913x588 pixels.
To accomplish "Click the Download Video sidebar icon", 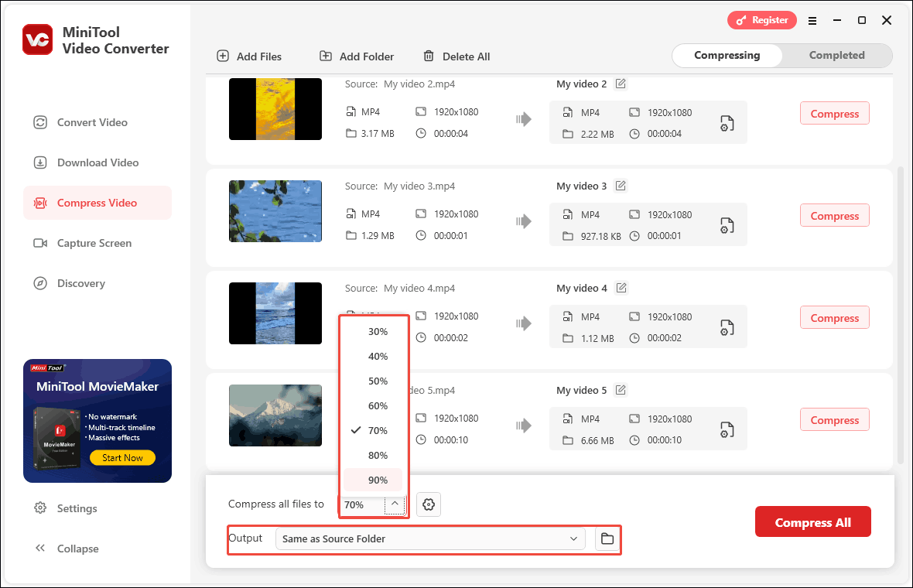I will pyautogui.click(x=40, y=162).
